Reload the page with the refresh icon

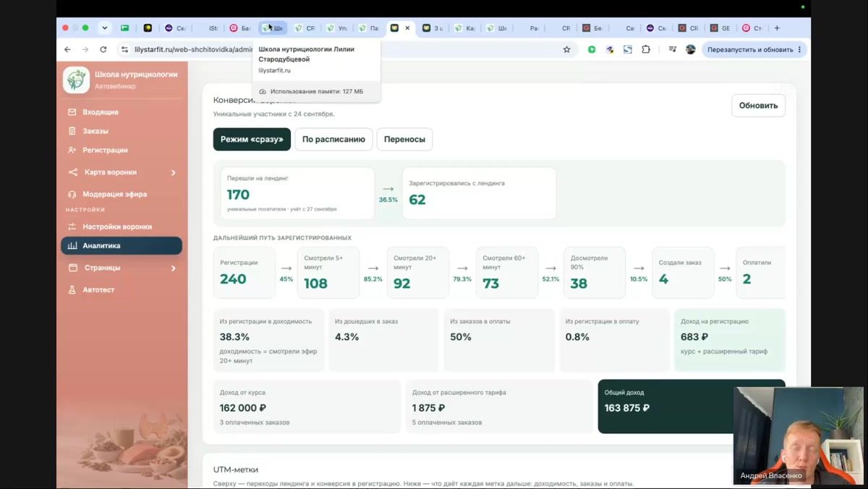103,49
